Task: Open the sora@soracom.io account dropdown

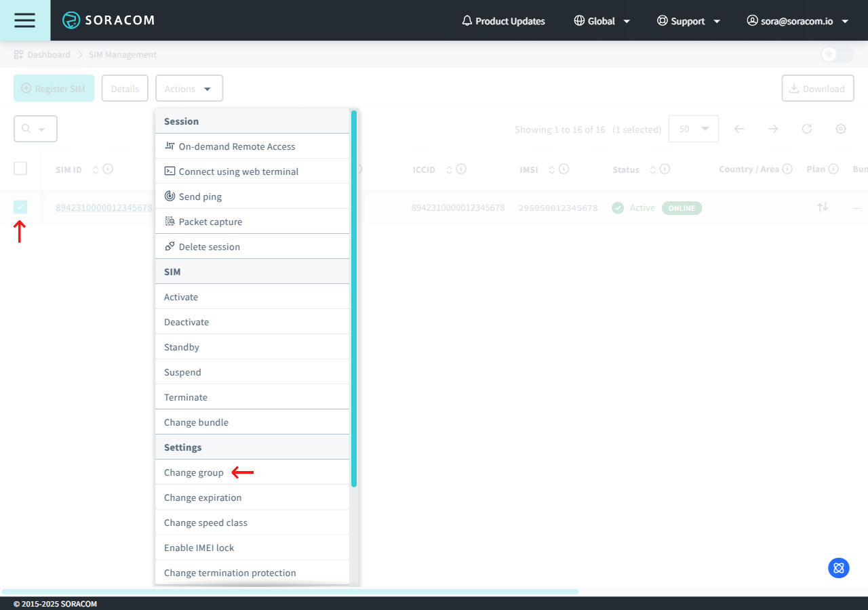Action: (797, 21)
